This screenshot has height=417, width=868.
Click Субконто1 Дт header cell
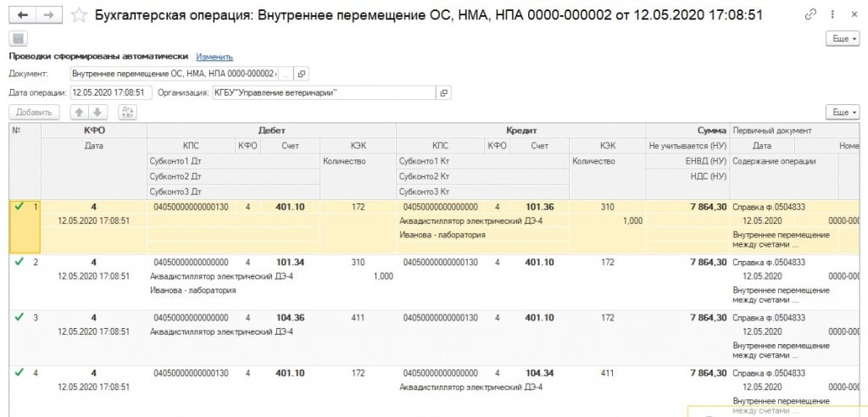(x=234, y=162)
